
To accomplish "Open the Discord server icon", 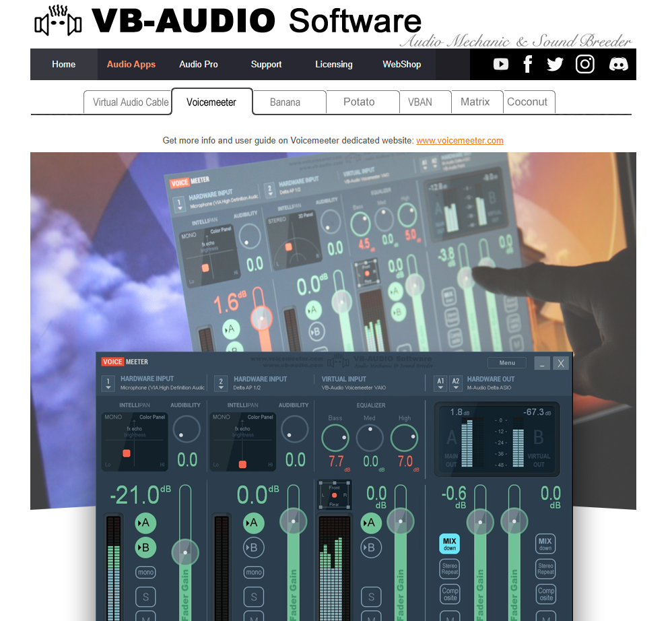I will click(x=618, y=64).
